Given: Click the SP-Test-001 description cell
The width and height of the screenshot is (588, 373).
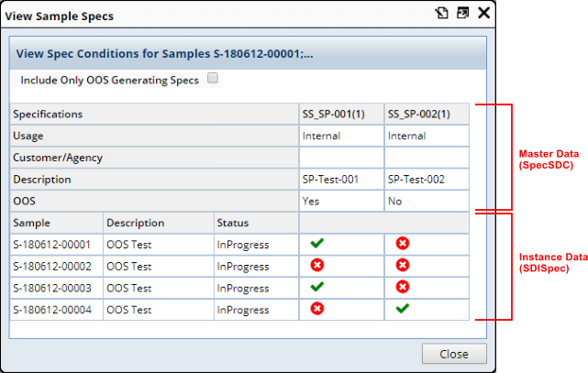Looking at the screenshot, I should 341,180.
